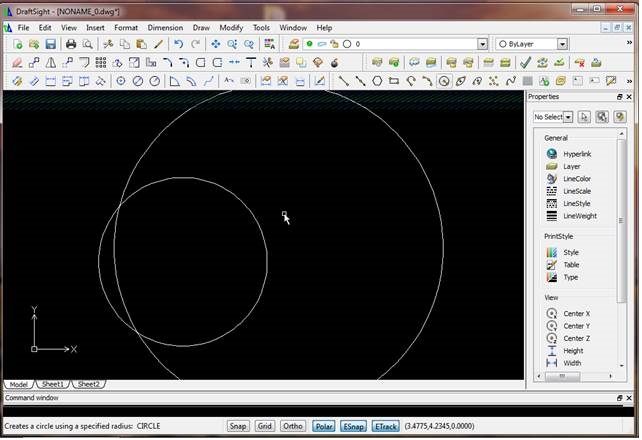Select the Pattern array grid icon
Image resolution: width=642 pixels, height=440 pixels.
[x=101, y=63]
